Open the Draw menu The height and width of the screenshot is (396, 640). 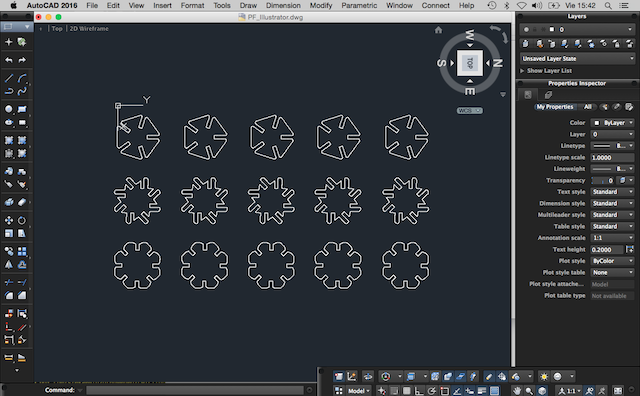(248, 5)
